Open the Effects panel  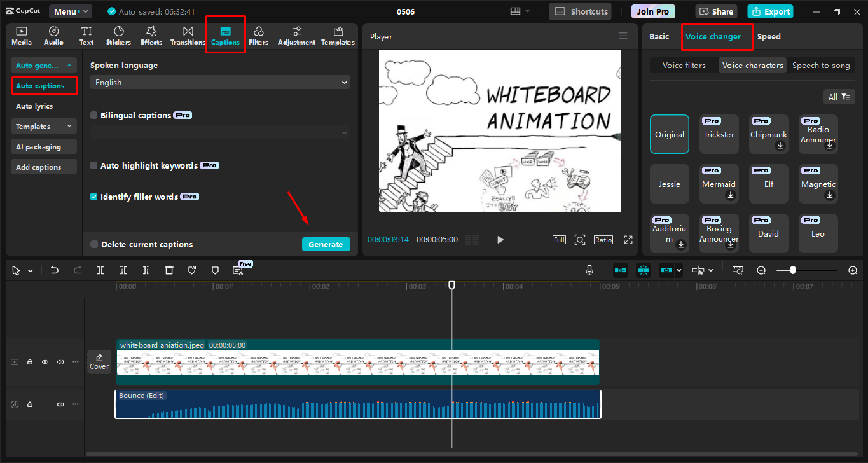(151, 35)
